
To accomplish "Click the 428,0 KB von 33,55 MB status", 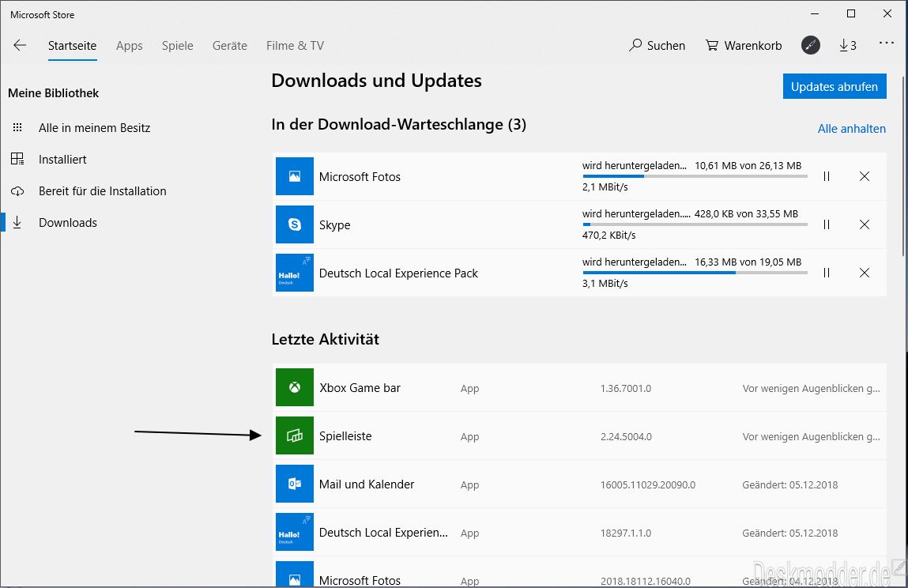I will [x=746, y=213].
